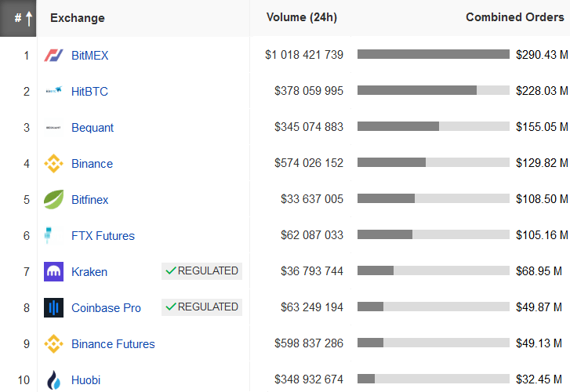Click Coinbase Pro's combined orders bar
The width and height of the screenshot is (570, 392).
[434, 307]
